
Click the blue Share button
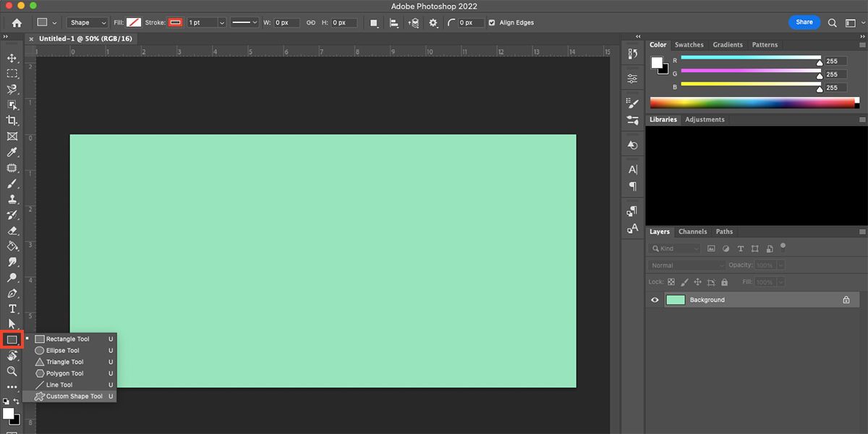[804, 22]
